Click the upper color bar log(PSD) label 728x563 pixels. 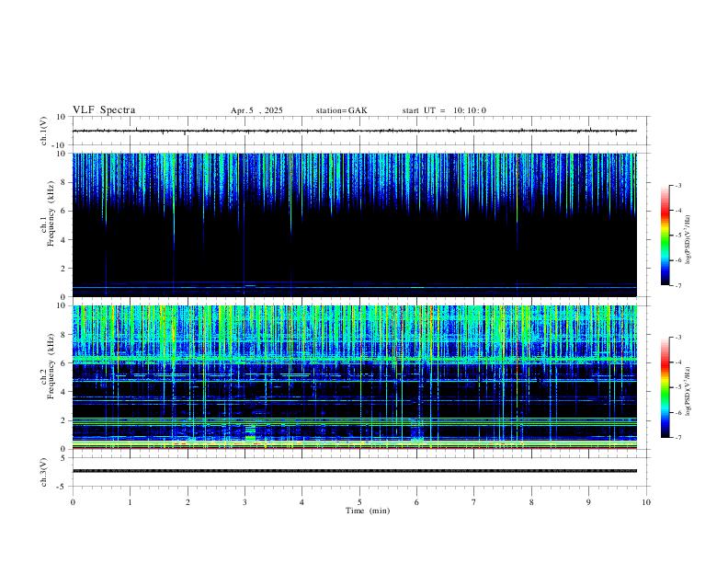click(688, 240)
